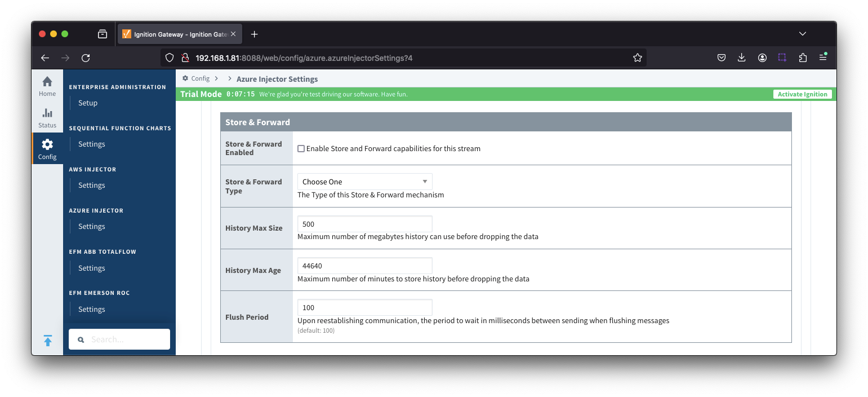Enable Store and Forward capabilities checkbox
The height and width of the screenshot is (397, 868).
pyautogui.click(x=301, y=149)
